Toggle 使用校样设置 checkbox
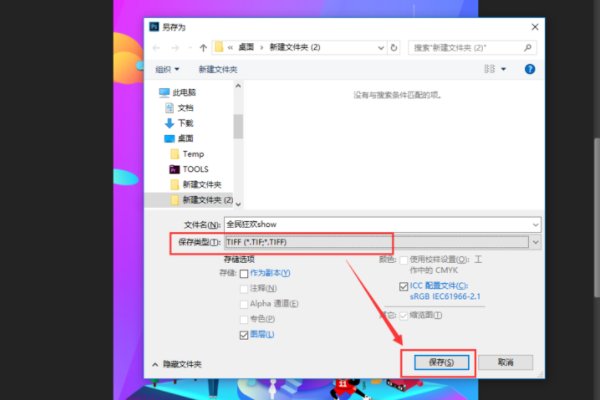This screenshot has width=600, height=400. pos(403,260)
